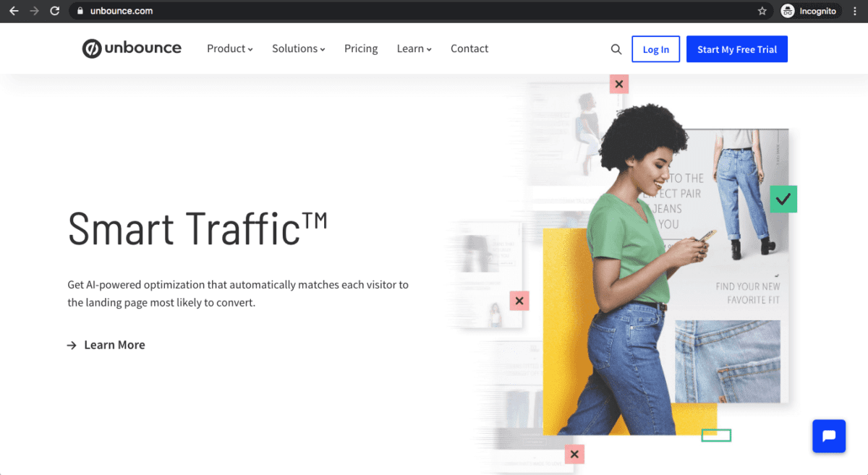The image size is (868, 475).
Task: Expand the Learn dropdown menu
Action: pyautogui.click(x=413, y=48)
